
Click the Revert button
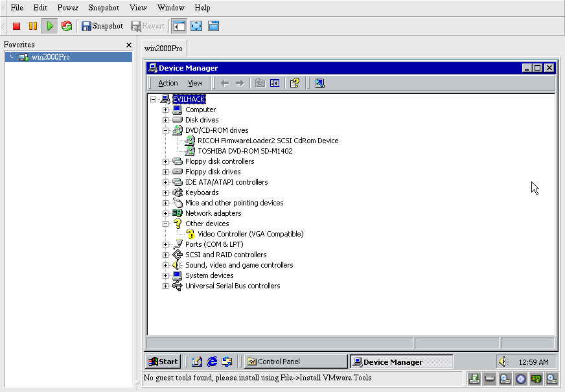coord(148,26)
